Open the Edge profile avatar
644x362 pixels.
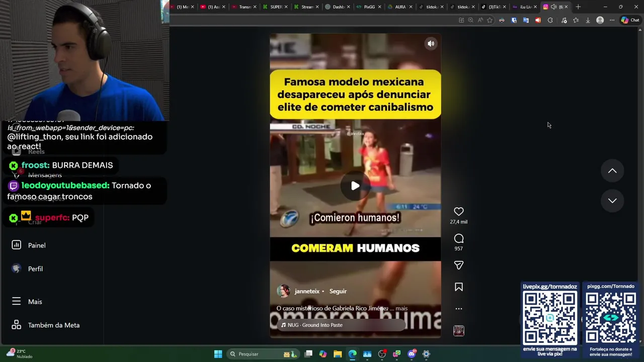600,20
